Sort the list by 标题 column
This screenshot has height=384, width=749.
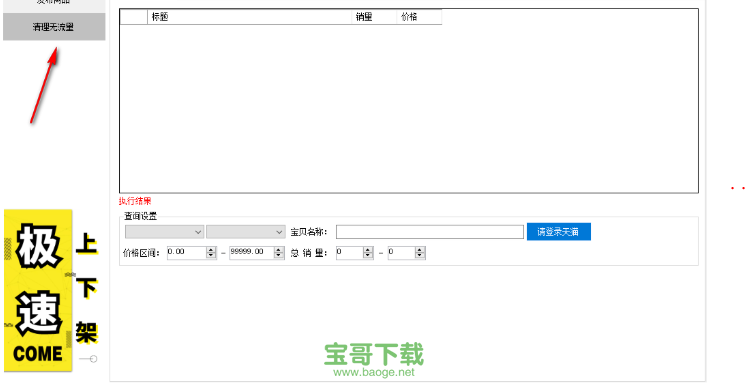coord(250,17)
